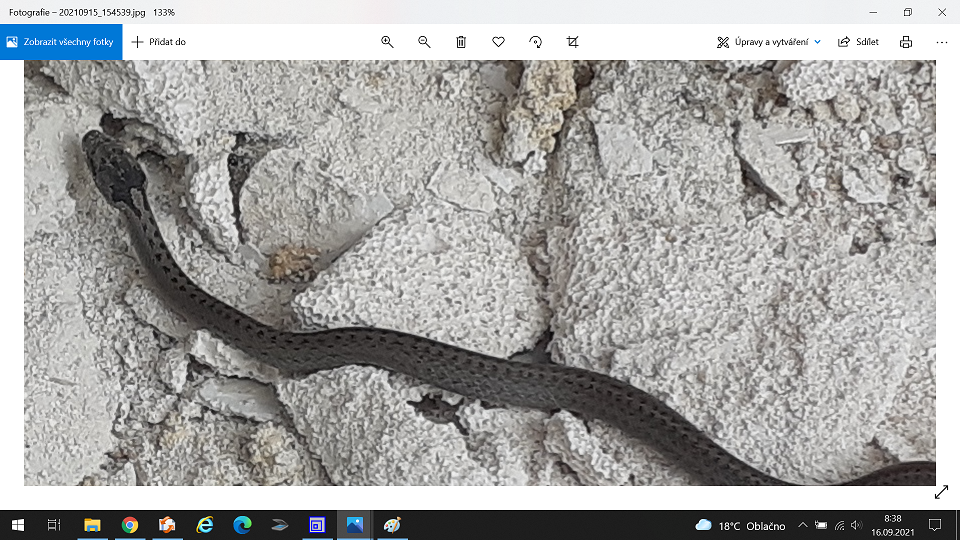Print the photo using printer icon

pos(905,42)
